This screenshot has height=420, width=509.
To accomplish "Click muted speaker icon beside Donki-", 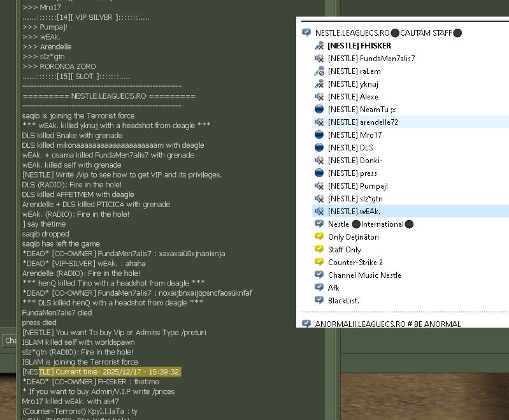I will tap(319, 160).
